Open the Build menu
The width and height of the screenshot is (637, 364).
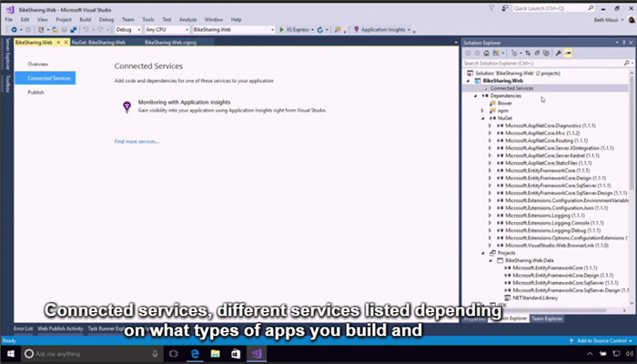pyautogui.click(x=85, y=19)
